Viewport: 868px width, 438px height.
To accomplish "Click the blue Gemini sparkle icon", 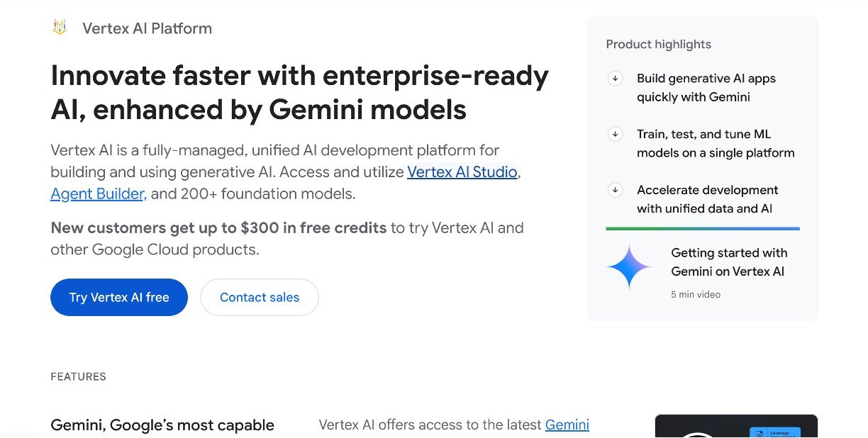I will [629, 267].
